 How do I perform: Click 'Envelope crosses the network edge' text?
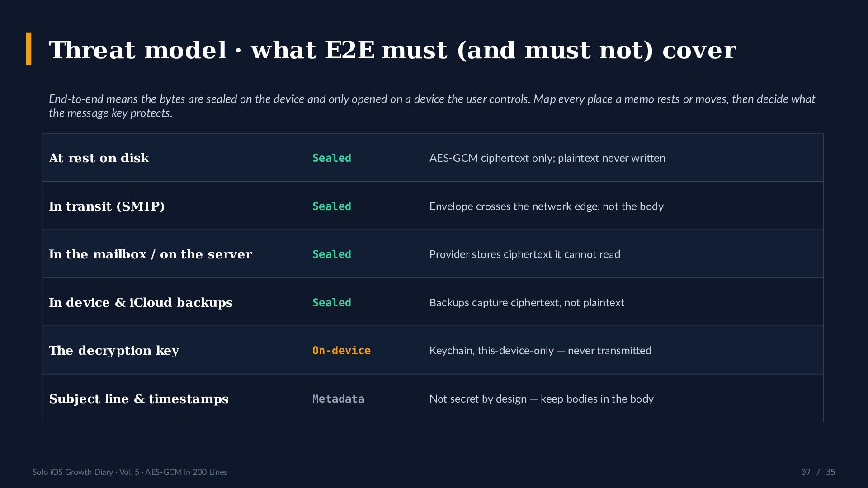[547, 206]
